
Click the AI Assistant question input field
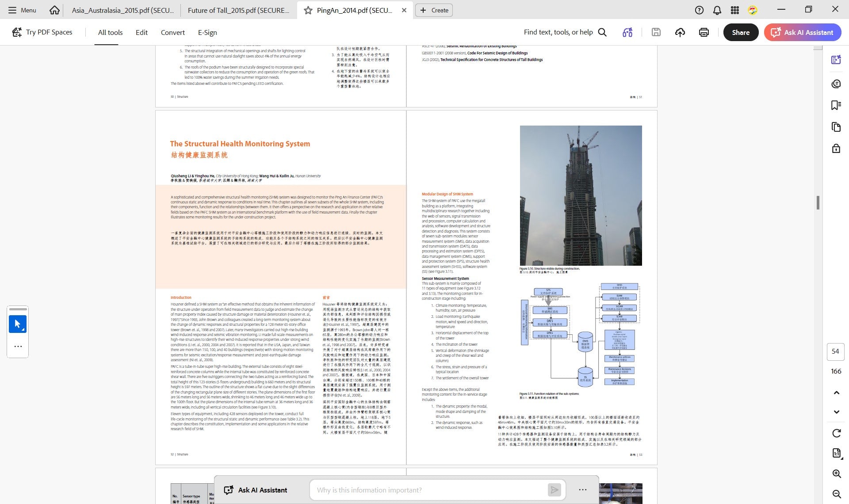[431, 490]
